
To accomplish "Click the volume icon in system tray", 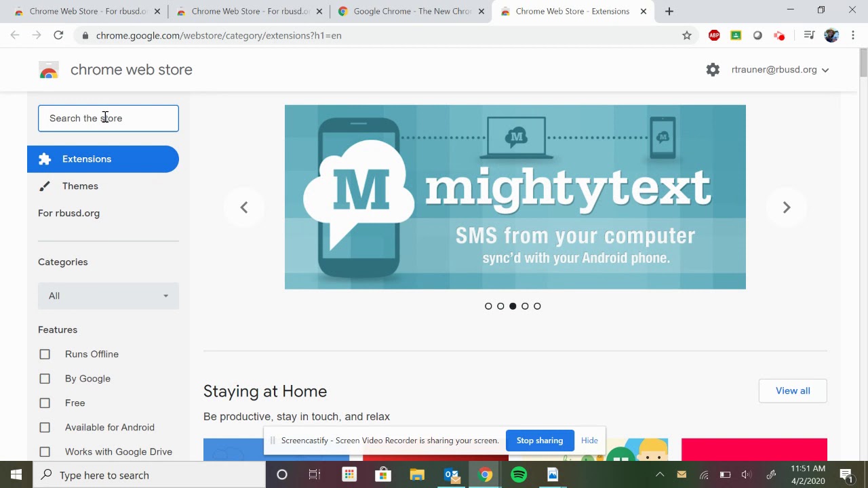I will pos(747,474).
